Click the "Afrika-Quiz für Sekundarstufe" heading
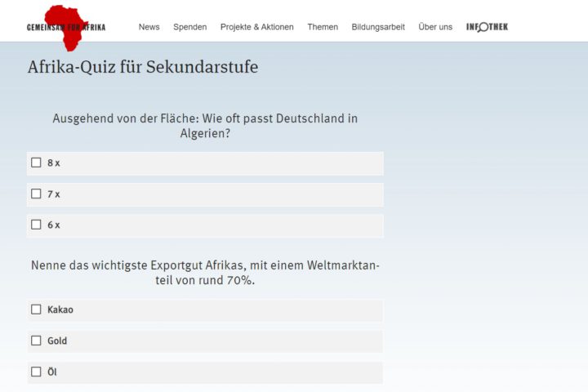Viewport: 588px width, 392px height. [143, 67]
